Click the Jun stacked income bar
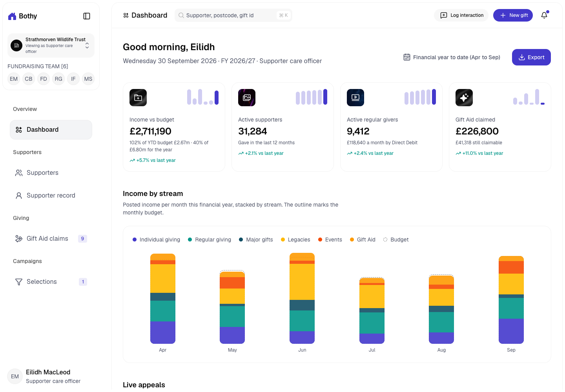 [x=302, y=298]
